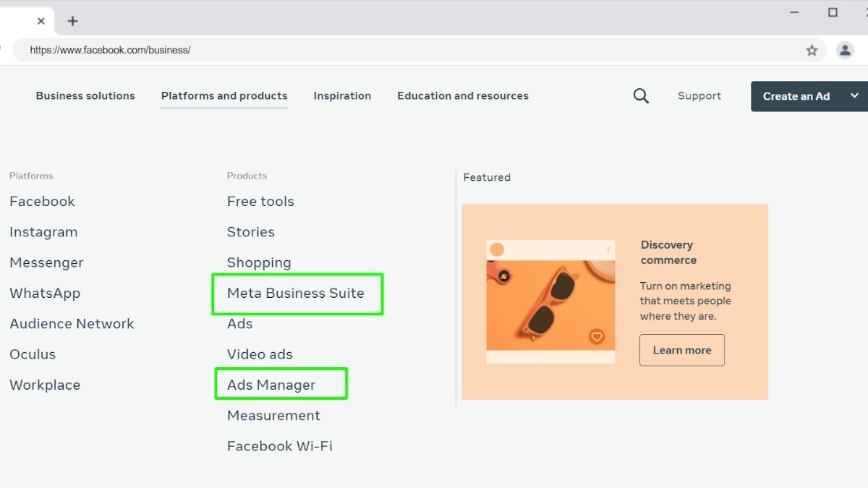Image resolution: width=868 pixels, height=488 pixels.
Task: Click inside the browser address bar
Action: tap(289, 50)
